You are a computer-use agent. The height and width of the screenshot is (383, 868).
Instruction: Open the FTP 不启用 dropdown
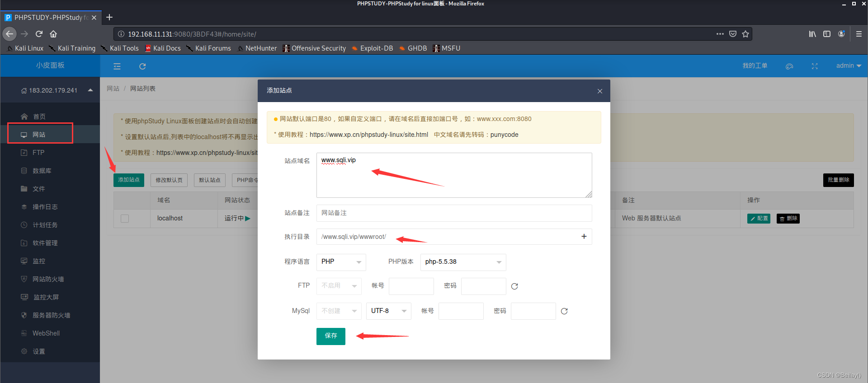(x=339, y=286)
